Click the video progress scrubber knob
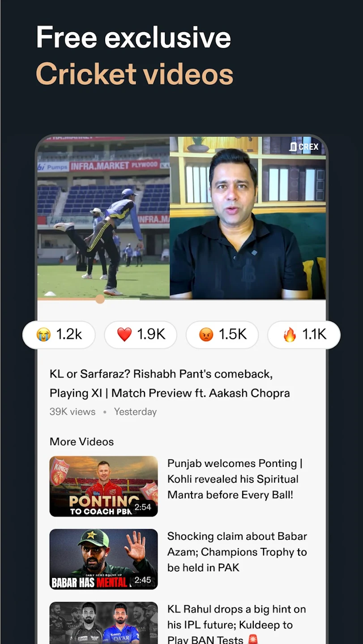The height and width of the screenshot is (644, 363). click(100, 299)
